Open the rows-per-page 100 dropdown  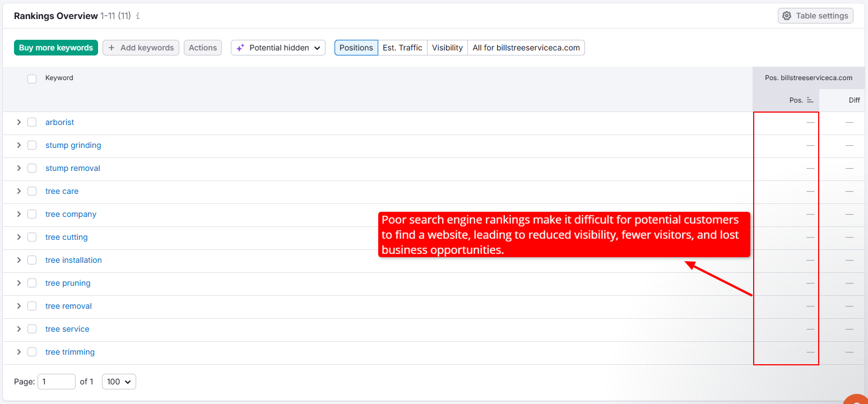(119, 382)
